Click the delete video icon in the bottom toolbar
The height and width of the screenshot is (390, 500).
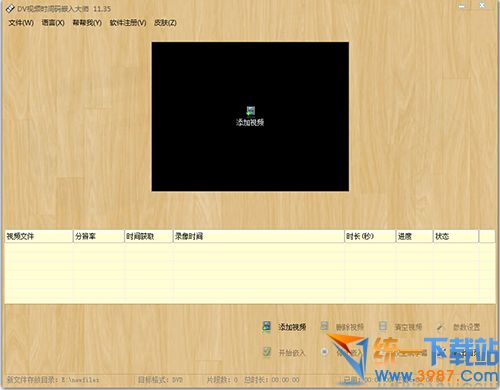(x=324, y=326)
